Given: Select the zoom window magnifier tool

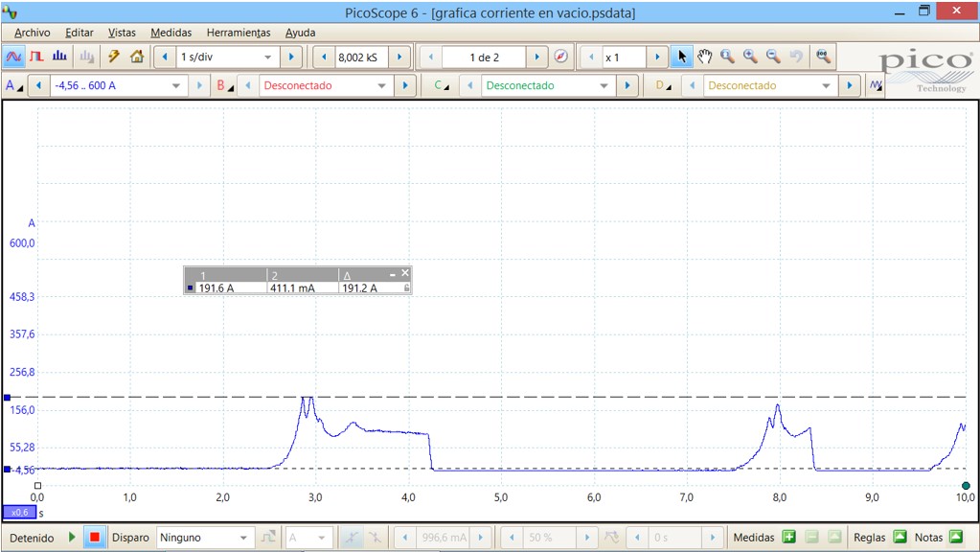Looking at the screenshot, I should 727,57.
